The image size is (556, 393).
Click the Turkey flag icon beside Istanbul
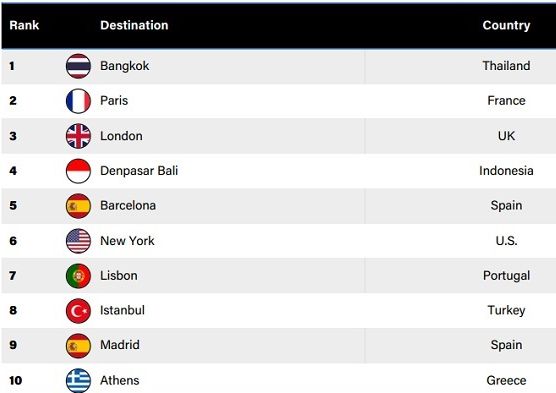click(x=78, y=311)
